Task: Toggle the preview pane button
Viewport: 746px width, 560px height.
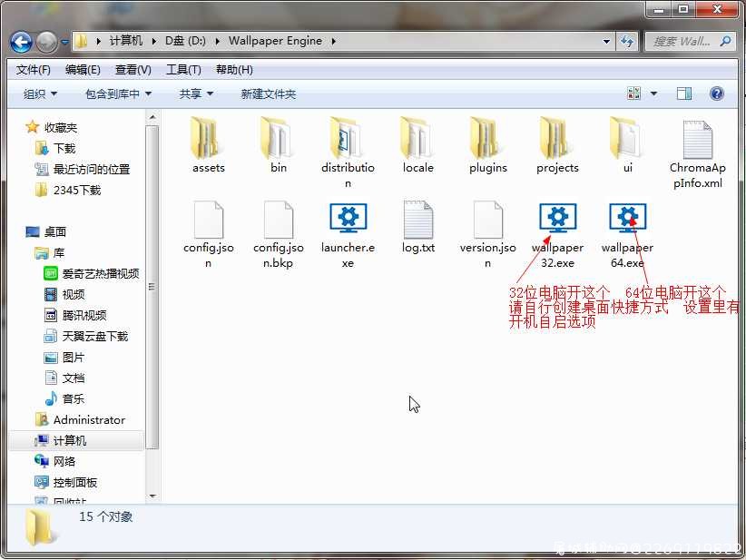Action: pyautogui.click(x=684, y=93)
